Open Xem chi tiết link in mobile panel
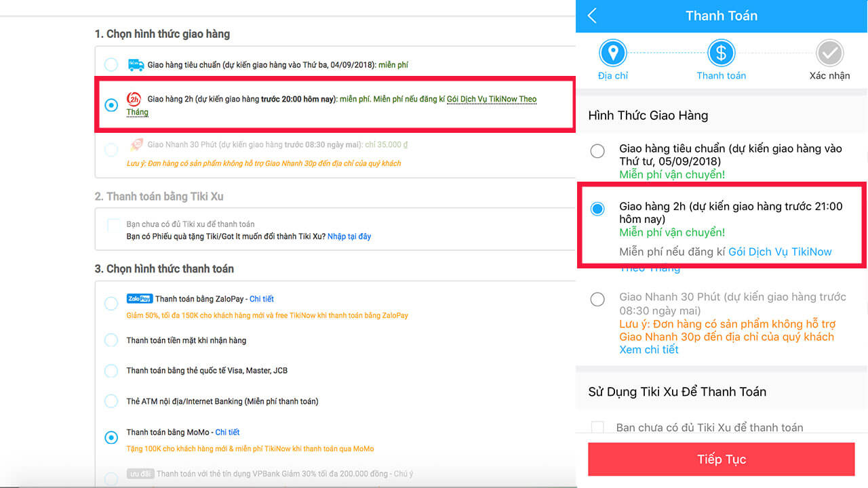 [x=649, y=350]
